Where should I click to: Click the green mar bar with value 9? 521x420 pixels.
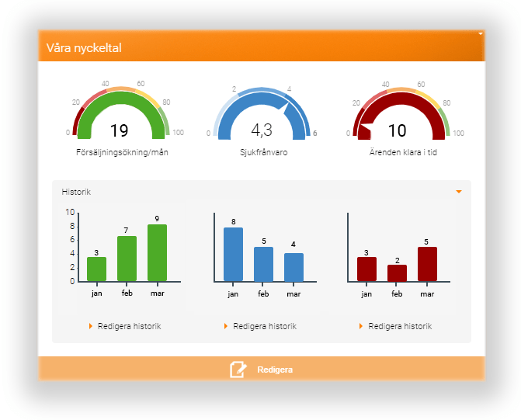[157, 253]
